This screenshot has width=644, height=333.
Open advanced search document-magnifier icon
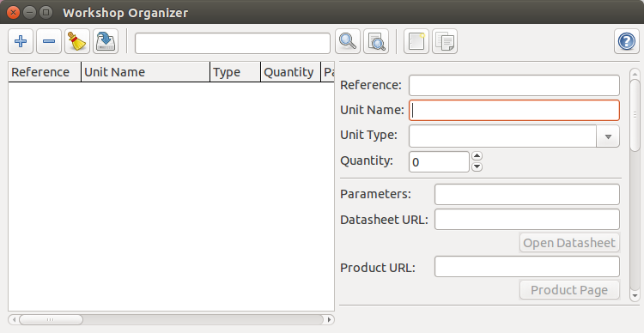point(376,41)
